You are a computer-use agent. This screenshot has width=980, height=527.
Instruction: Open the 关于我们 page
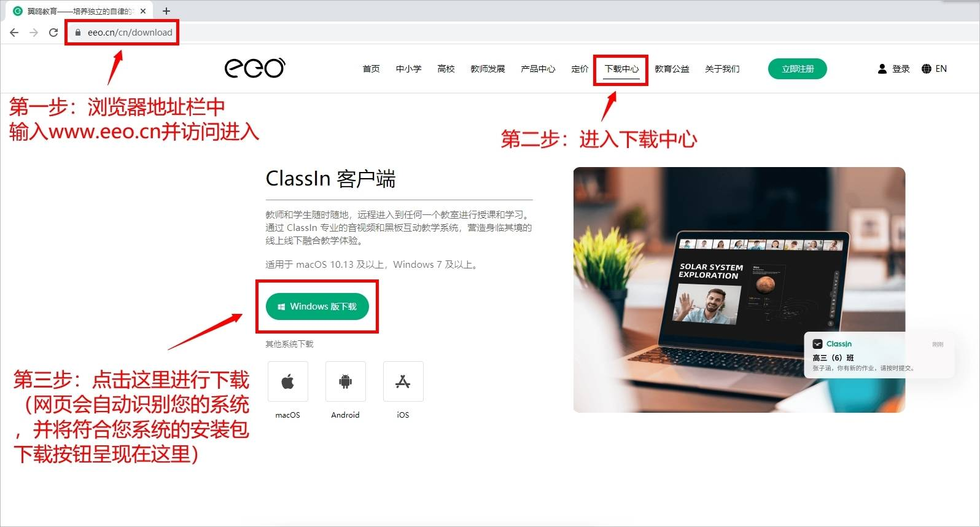click(x=722, y=69)
